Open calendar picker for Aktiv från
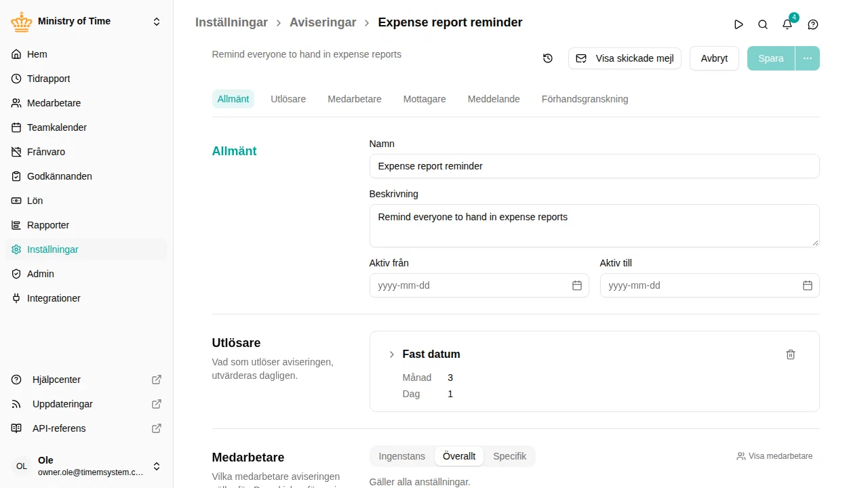The image size is (868, 488). [x=577, y=285]
